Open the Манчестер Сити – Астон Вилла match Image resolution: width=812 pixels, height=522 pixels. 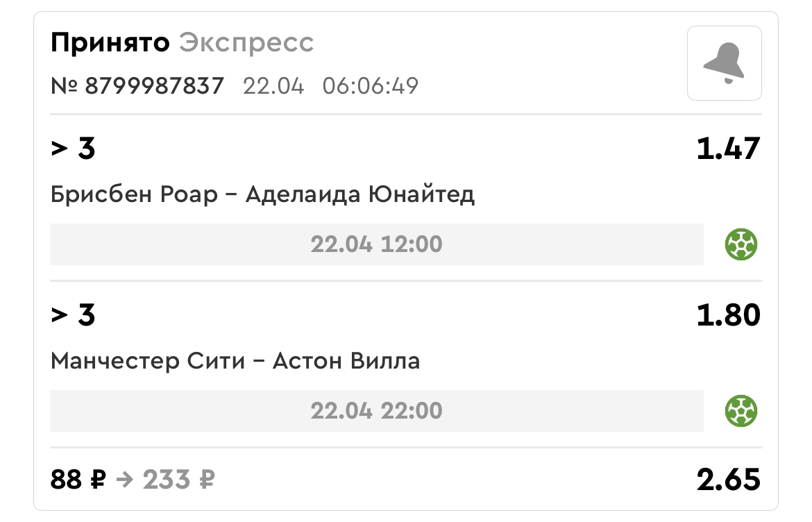click(x=235, y=361)
